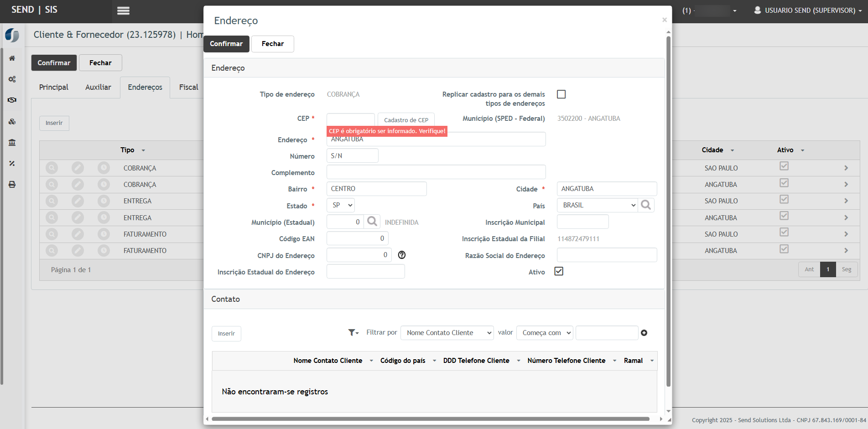Viewport: 868px width, 429px height.
Task: Open the Estado SP dropdown
Action: [x=341, y=205]
